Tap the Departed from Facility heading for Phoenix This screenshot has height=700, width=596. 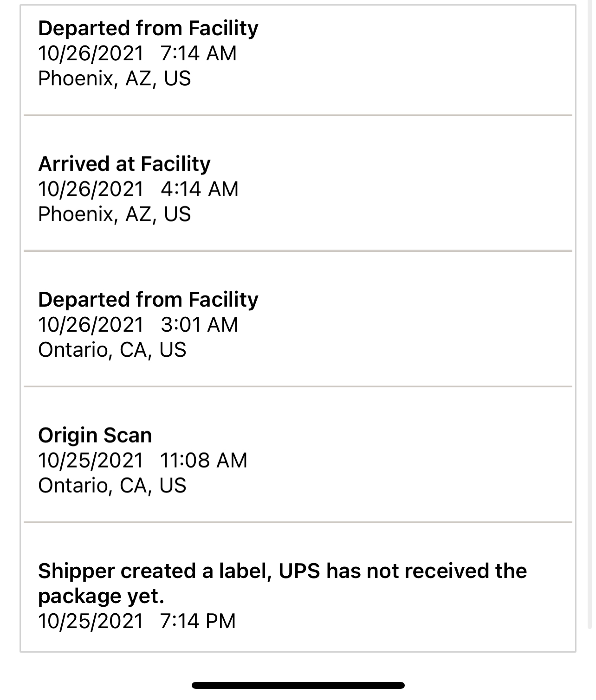point(148,29)
